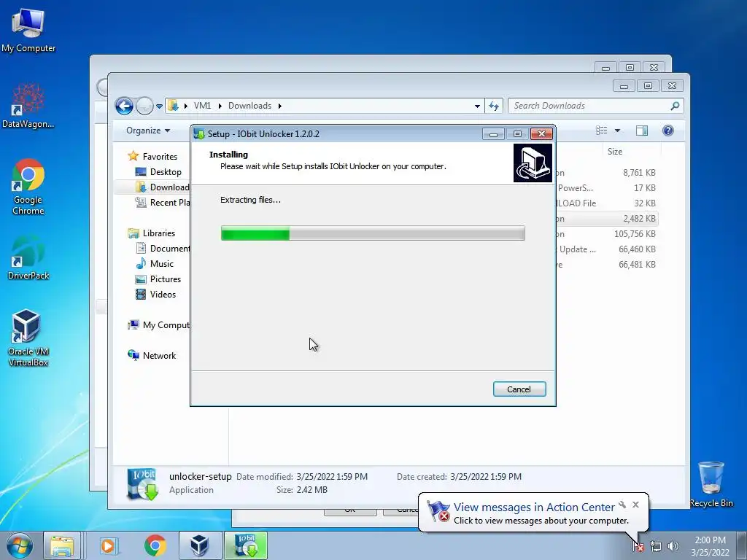Click the Show desktop strip on taskbar
The image size is (747, 560).
tap(742, 545)
